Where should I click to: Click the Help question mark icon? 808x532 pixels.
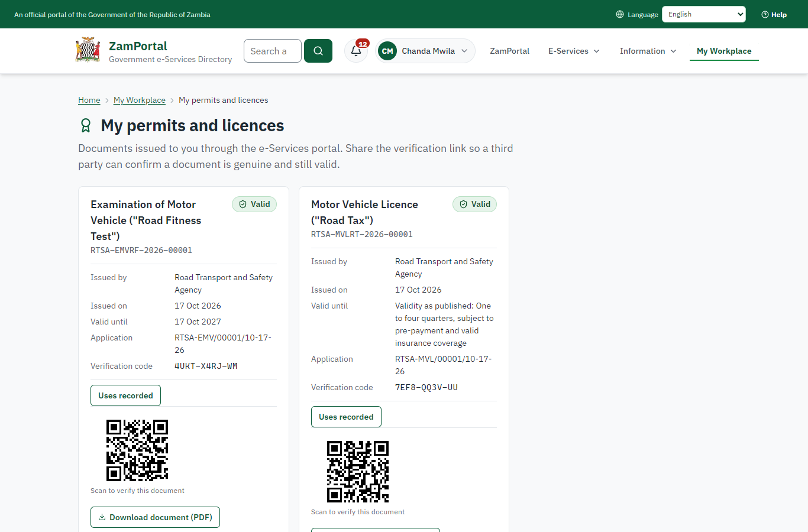pos(765,14)
